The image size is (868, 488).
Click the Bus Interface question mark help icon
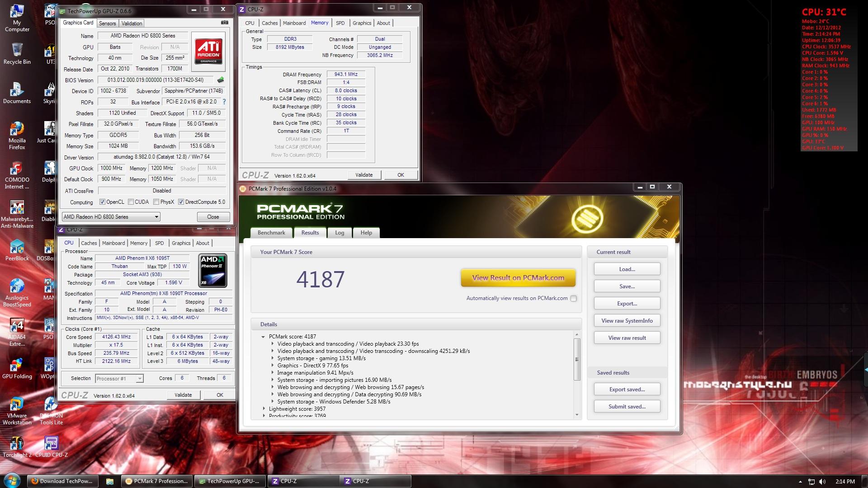point(224,102)
